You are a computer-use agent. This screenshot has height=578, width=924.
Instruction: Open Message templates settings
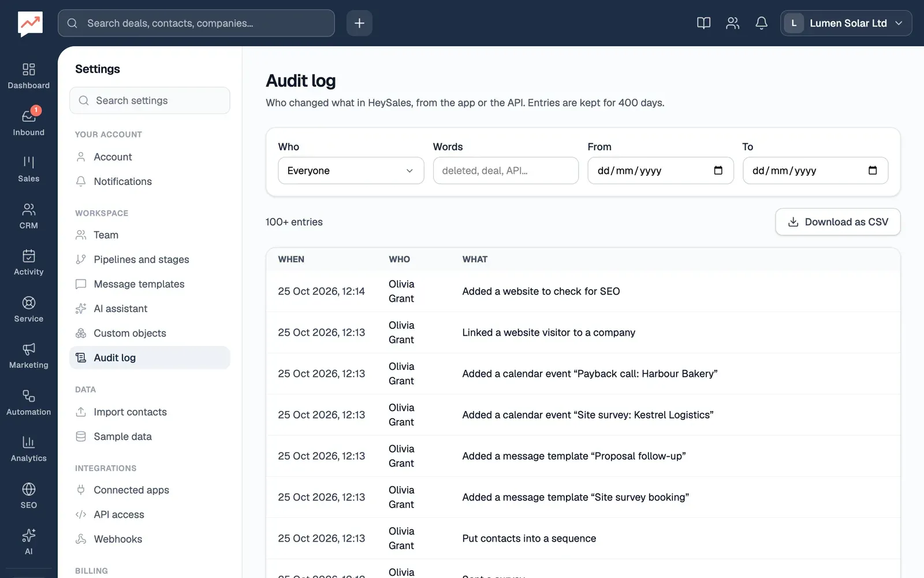[x=150, y=284]
